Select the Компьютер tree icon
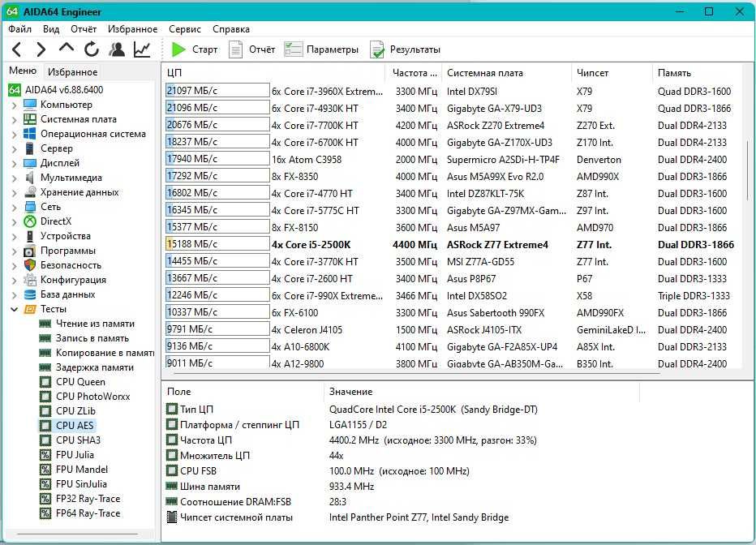This screenshot has height=545, width=756. 30,105
